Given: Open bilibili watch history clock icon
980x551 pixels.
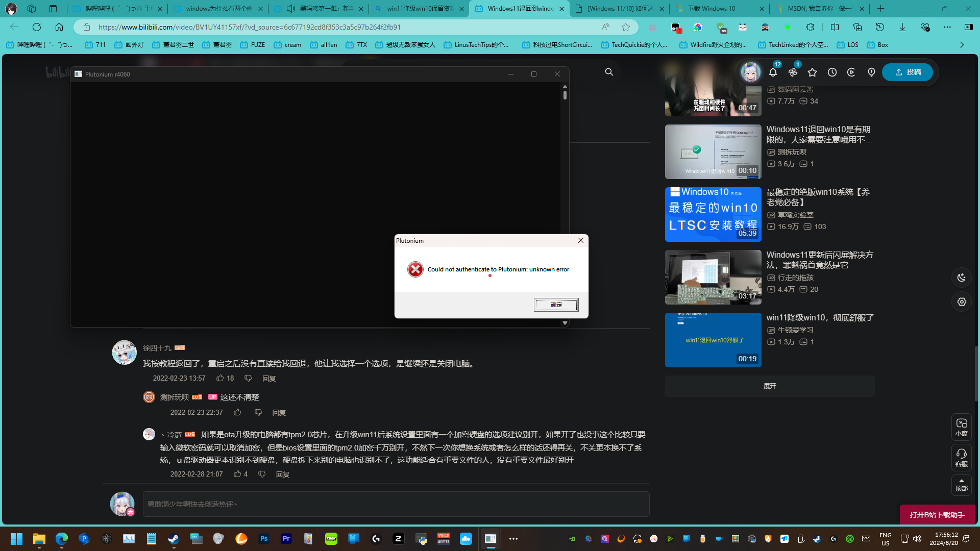Looking at the screenshot, I should point(832,72).
